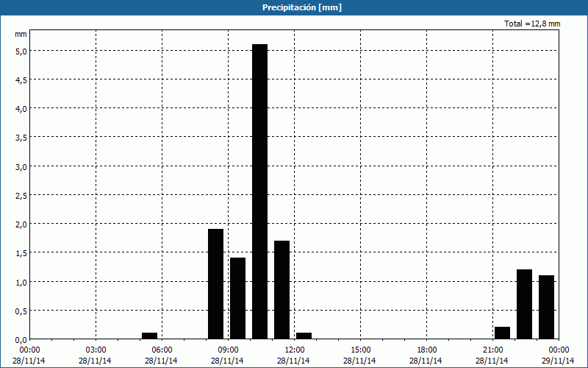The width and height of the screenshot is (588, 368).
Task: Click the '2,5' y-axis label
Action: [x=21, y=195]
